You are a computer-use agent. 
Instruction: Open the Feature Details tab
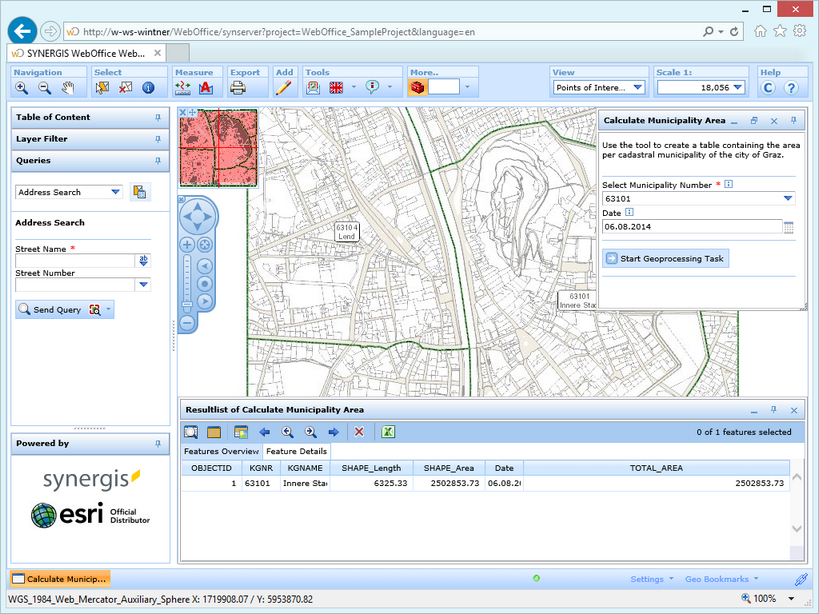[x=297, y=449]
